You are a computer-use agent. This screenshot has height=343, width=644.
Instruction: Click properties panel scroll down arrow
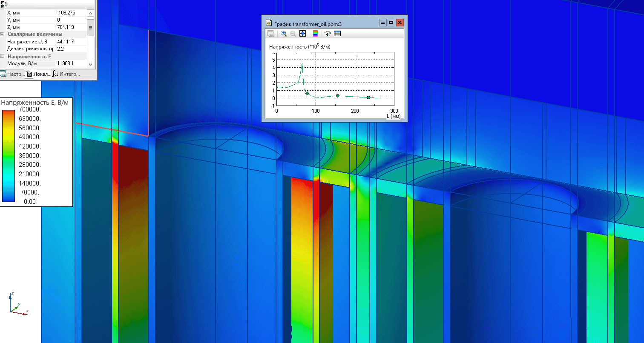click(x=90, y=64)
